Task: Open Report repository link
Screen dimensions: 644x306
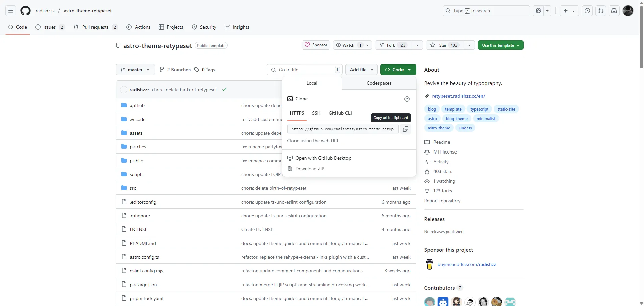Action: (442, 201)
